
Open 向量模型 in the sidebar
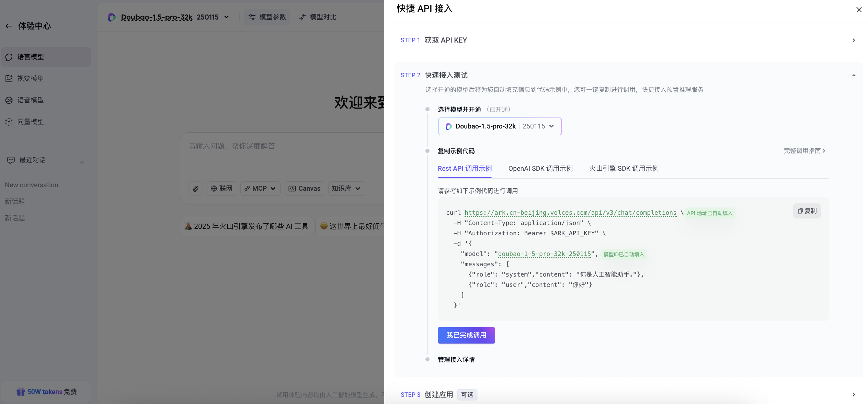(x=30, y=122)
